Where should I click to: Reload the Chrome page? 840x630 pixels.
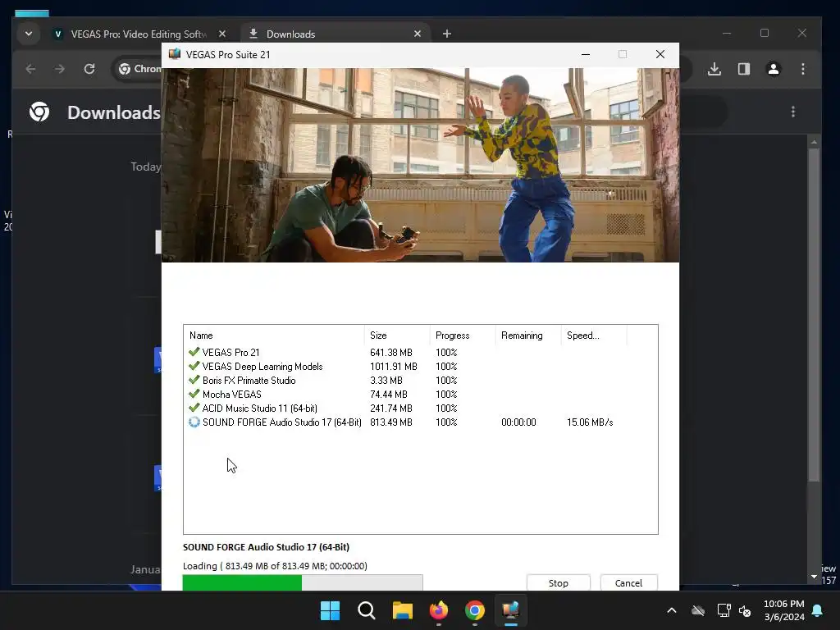(89, 69)
